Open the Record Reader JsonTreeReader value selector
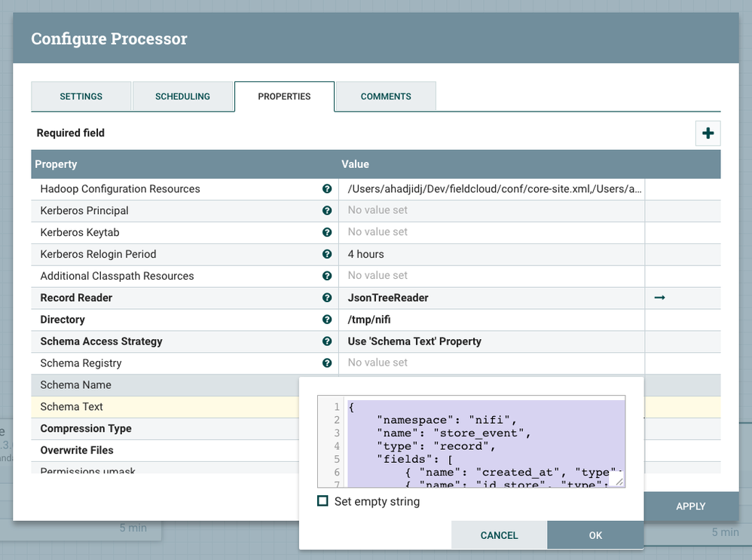This screenshot has width=752, height=560. [490, 298]
